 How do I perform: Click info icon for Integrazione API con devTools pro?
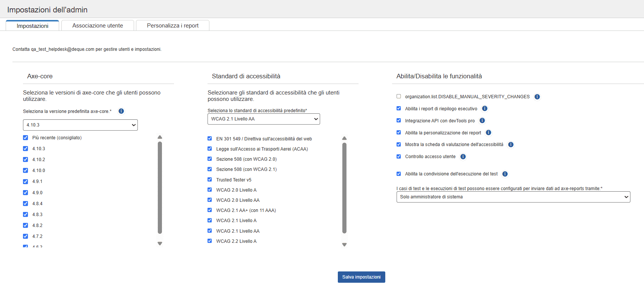[482, 121]
